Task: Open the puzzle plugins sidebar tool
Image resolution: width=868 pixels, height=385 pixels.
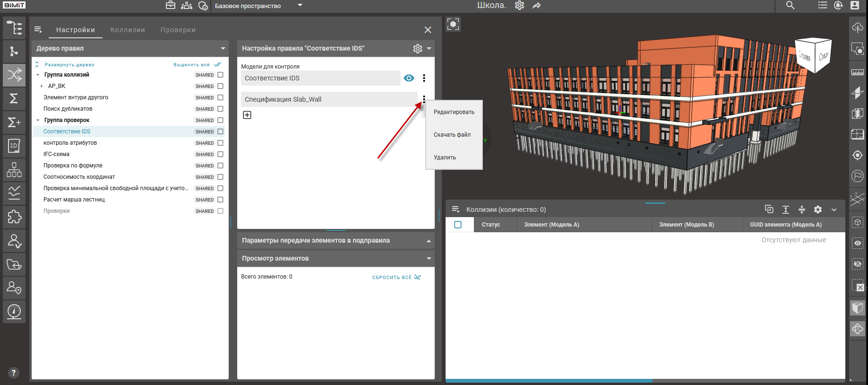Action: point(14,217)
